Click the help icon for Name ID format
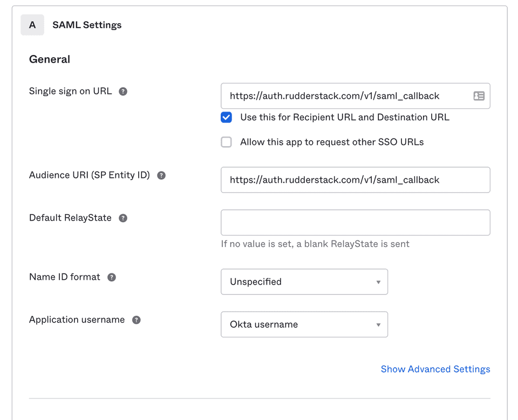This screenshot has height=420, width=518. (x=112, y=277)
